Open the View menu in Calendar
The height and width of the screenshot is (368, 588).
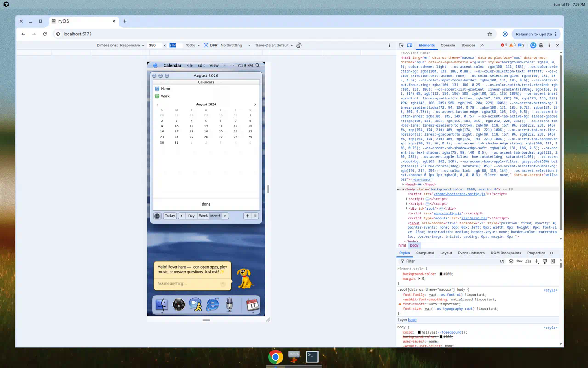[214, 65]
